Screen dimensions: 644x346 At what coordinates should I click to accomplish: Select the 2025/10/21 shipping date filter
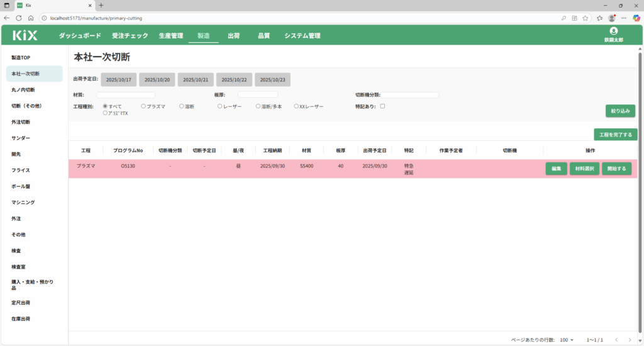pyautogui.click(x=196, y=80)
